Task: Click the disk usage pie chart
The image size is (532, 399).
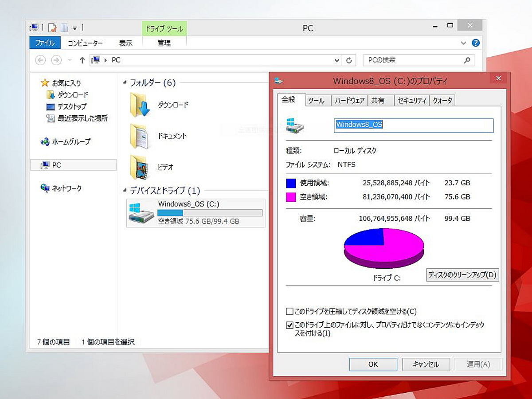Action: coord(384,248)
